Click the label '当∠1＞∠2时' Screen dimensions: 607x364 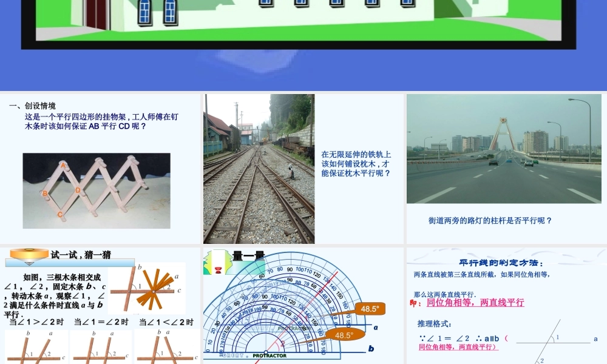pos(36,322)
